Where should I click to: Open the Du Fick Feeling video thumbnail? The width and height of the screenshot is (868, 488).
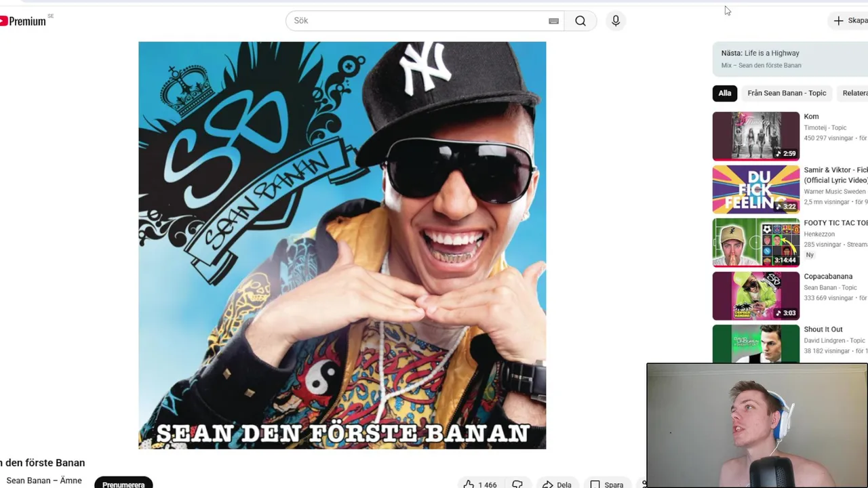coord(756,189)
